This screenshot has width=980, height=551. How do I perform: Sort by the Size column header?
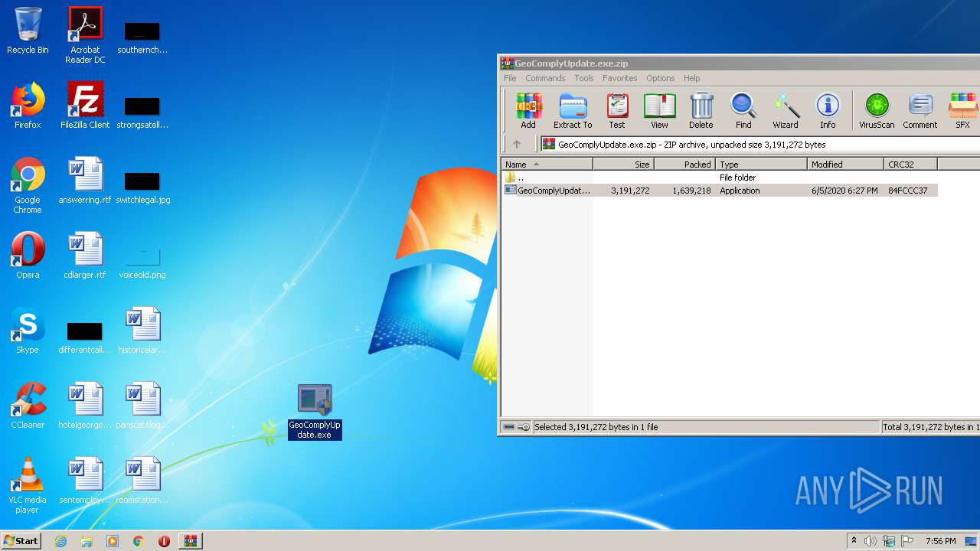623,165
